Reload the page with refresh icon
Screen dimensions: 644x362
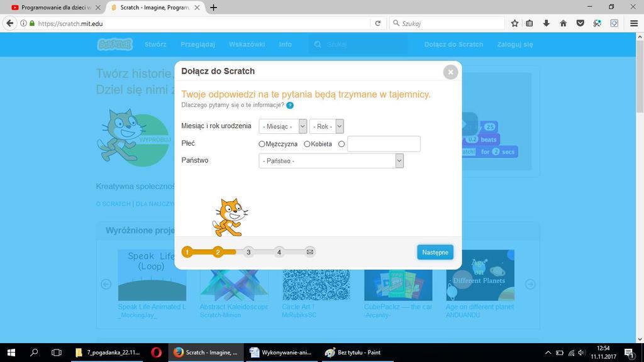pos(378,23)
